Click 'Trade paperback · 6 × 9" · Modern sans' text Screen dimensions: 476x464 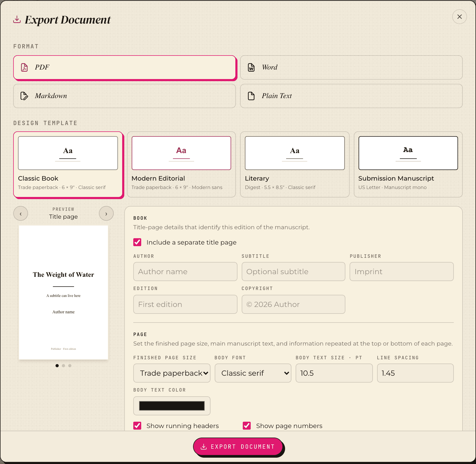click(x=177, y=187)
